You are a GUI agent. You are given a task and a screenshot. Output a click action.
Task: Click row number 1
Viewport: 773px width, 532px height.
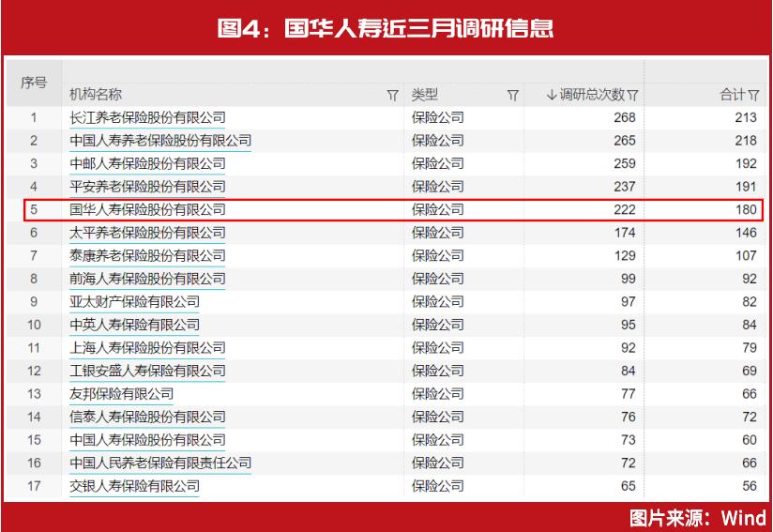point(34,117)
